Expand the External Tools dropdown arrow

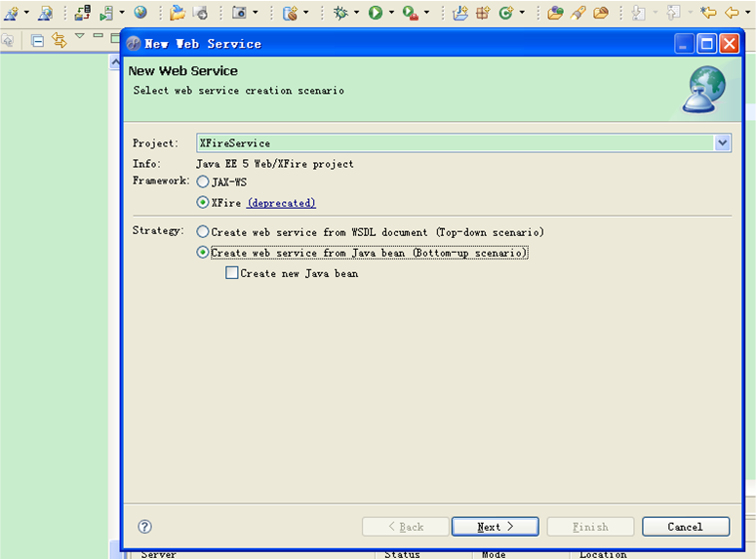[x=426, y=13]
